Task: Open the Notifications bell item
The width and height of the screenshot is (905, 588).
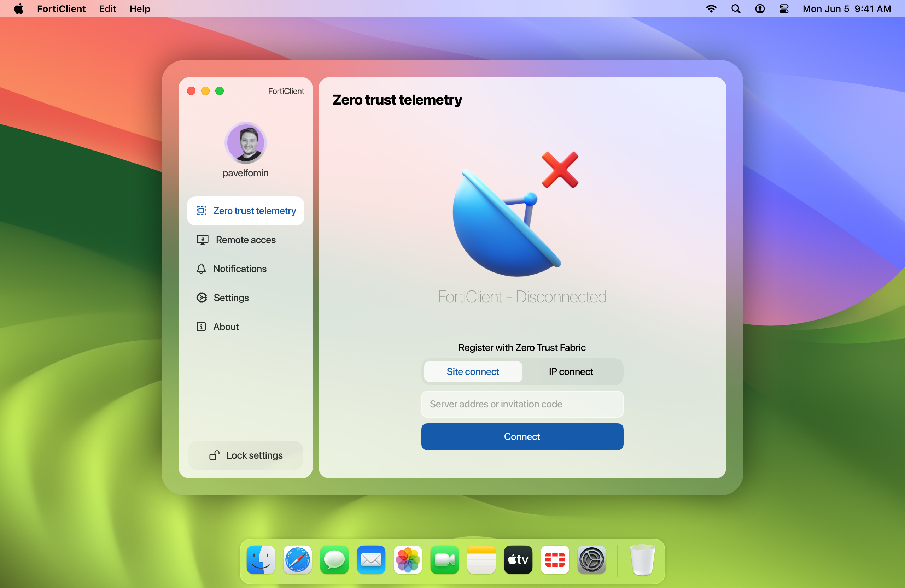Action: tap(240, 269)
